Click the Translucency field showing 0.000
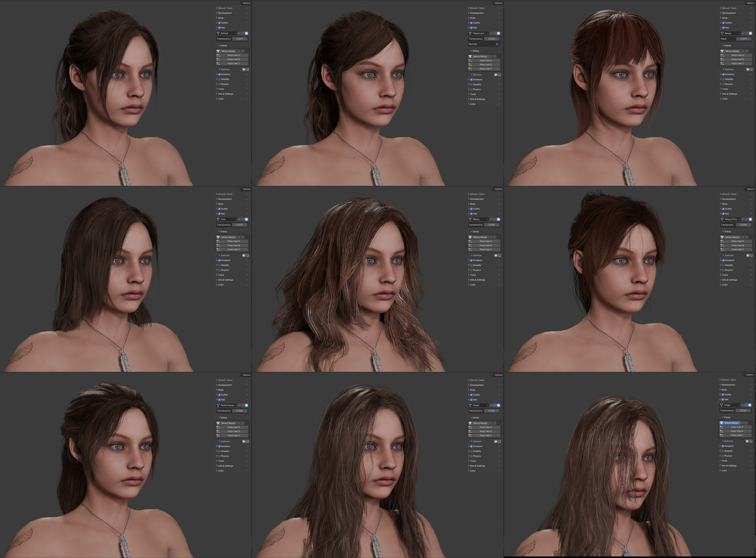 click(x=492, y=225)
